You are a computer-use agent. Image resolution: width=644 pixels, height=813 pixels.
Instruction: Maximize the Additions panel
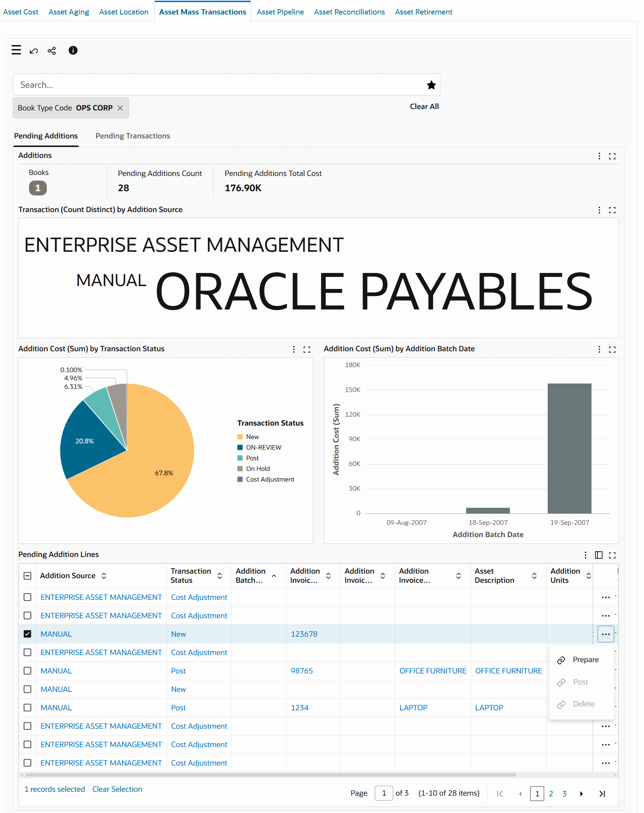pyautogui.click(x=613, y=156)
